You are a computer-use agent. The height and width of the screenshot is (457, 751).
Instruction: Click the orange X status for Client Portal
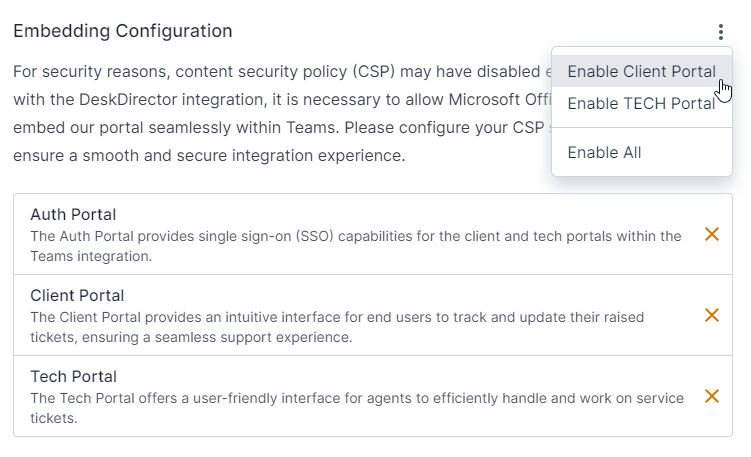tap(712, 315)
